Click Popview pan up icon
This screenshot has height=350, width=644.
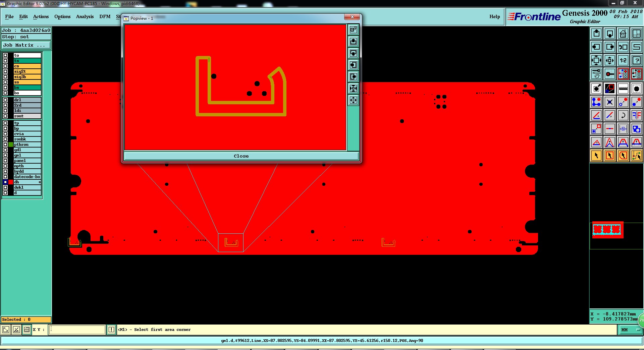click(x=353, y=41)
